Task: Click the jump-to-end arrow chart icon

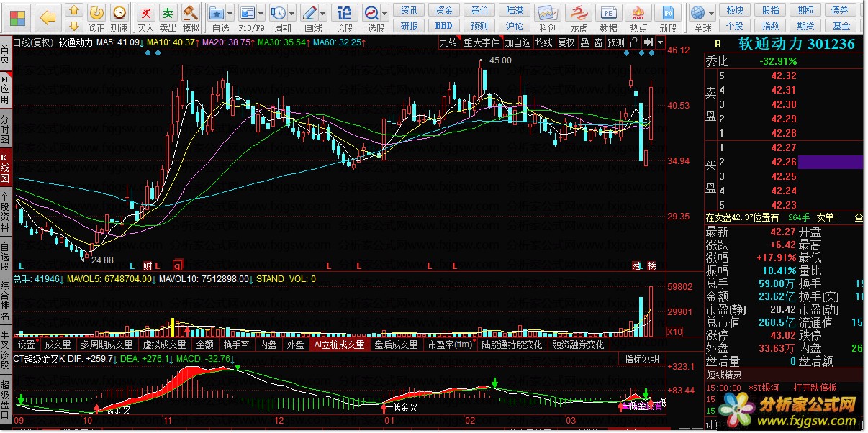Action: 648,42
